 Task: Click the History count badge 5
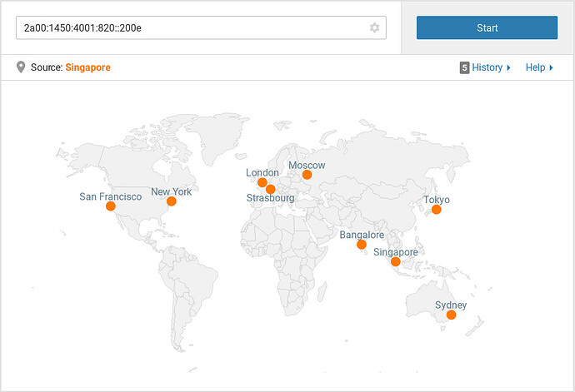[x=464, y=67]
